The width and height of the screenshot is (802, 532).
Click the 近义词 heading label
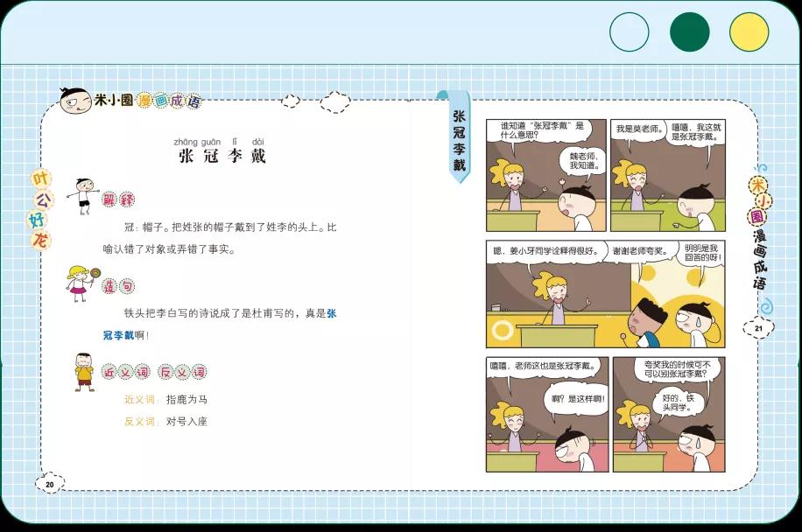pyautogui.click(x=123, y=373)
